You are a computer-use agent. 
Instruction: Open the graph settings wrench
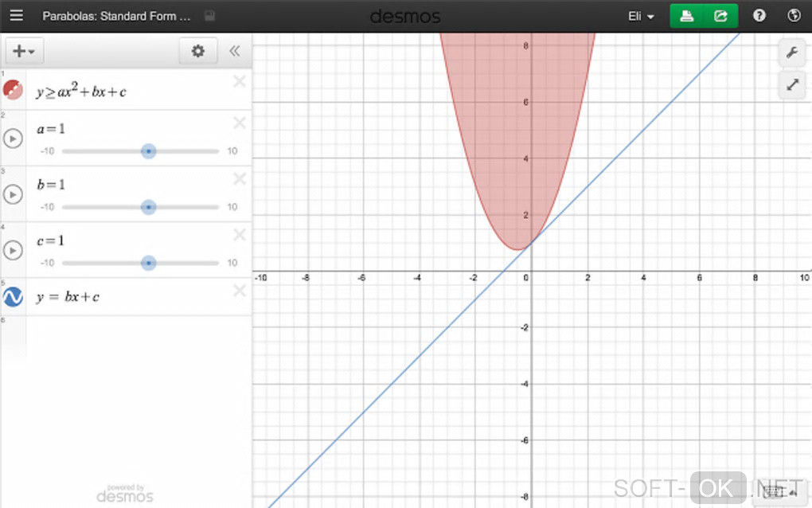click(792, 53)
